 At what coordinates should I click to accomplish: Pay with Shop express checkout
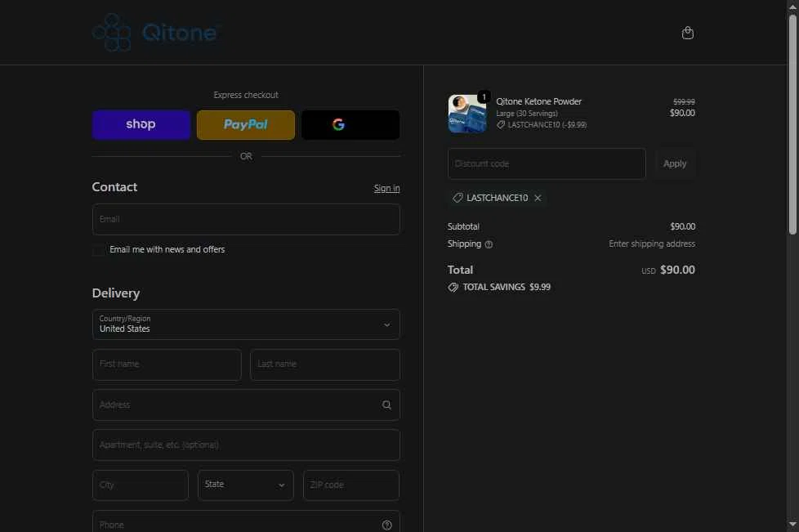[141, 125]
